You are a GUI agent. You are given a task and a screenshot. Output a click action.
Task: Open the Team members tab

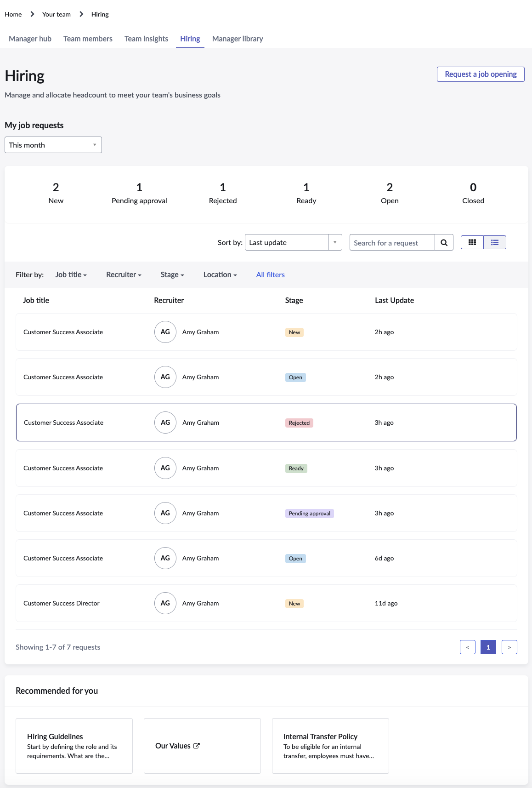tap(88, 39)
